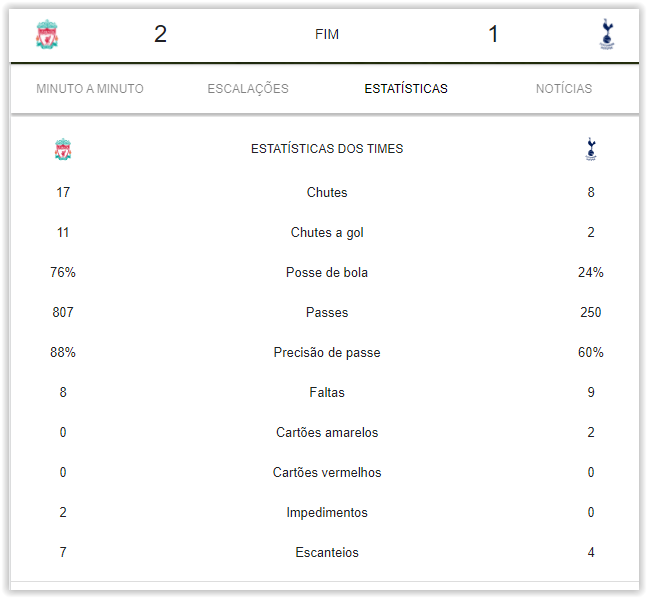Select the Chutes a gol stat label
The height and width of the screenshot is (598, 647).
point(327,233)
